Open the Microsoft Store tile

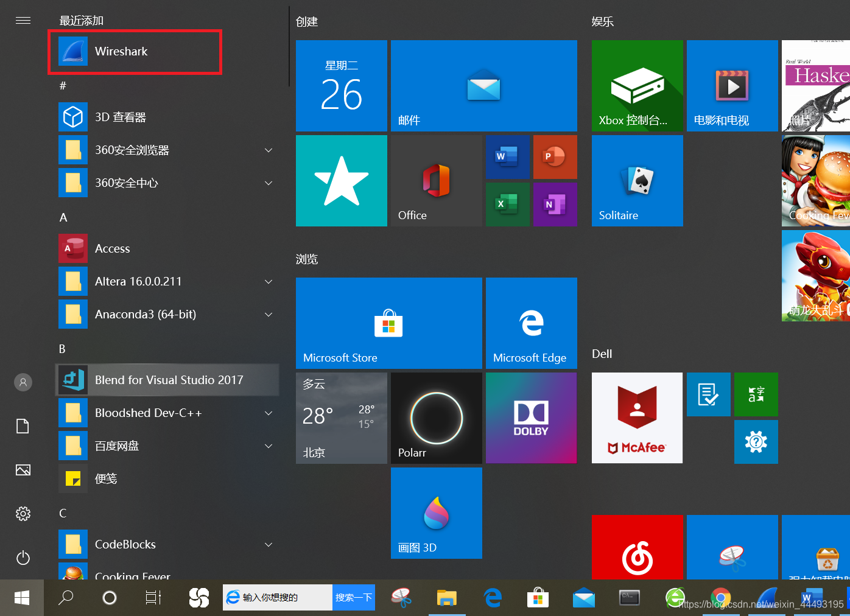click(x=389, y=323)
